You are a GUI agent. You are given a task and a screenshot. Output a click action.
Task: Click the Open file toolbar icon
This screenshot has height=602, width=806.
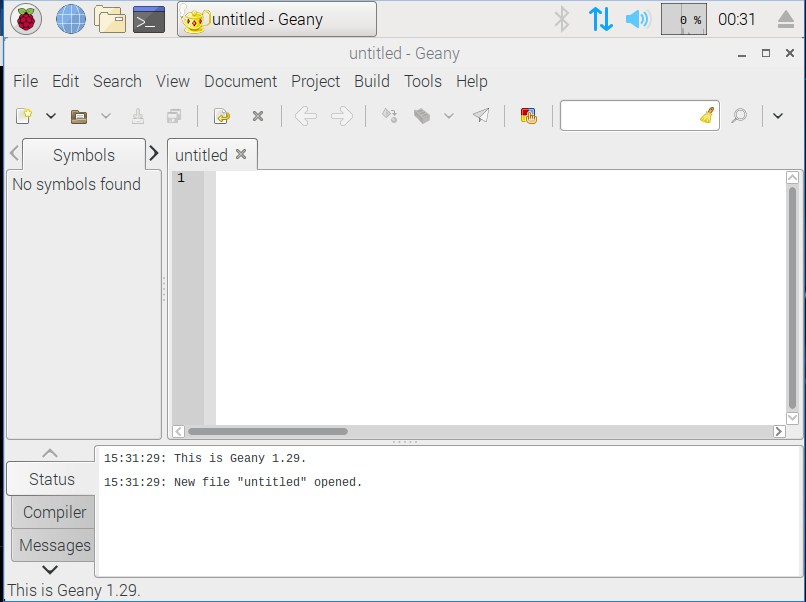[79, 117]
